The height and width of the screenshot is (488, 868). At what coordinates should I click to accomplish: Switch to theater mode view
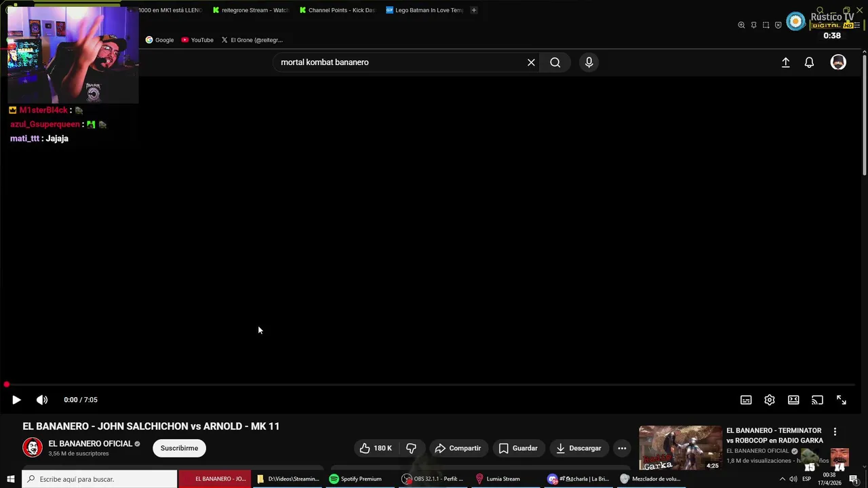coord(793,400)
